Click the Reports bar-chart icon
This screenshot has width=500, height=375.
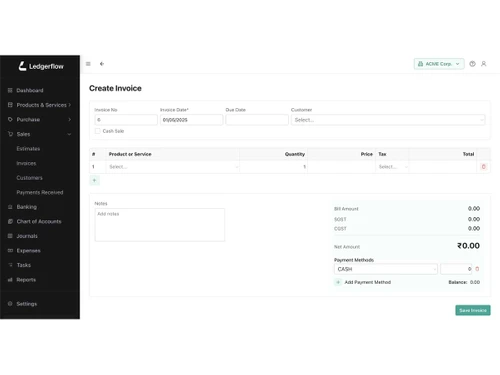(10, 280)
